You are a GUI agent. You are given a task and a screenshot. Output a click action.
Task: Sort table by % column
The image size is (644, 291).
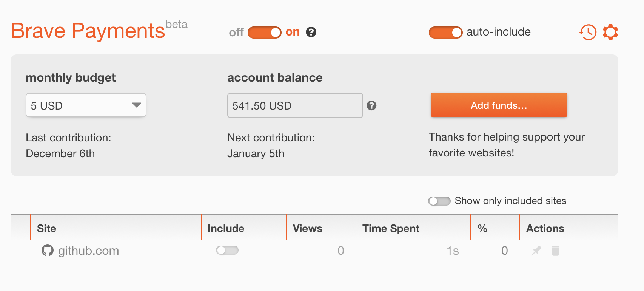(x=482, y=228)
